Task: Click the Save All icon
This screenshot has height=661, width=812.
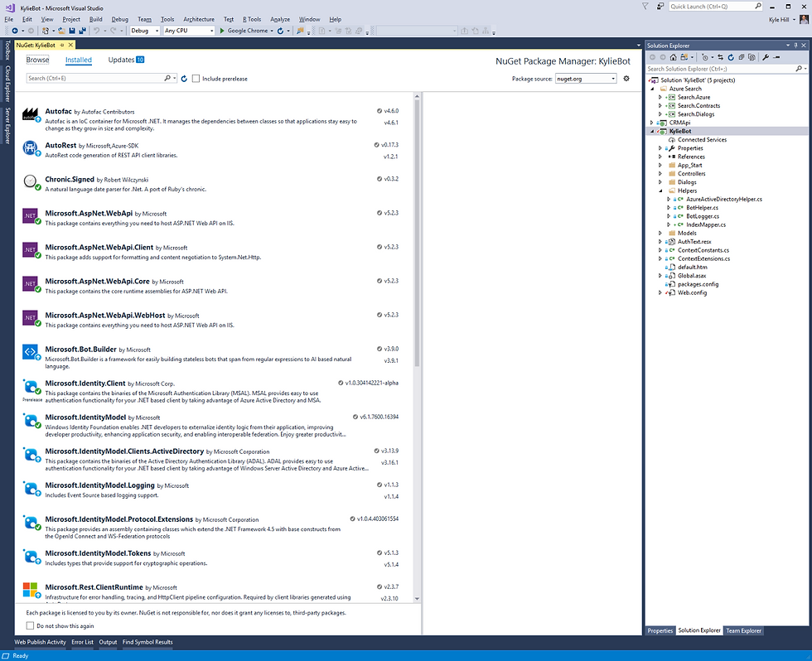Action: tap(82, 31)
